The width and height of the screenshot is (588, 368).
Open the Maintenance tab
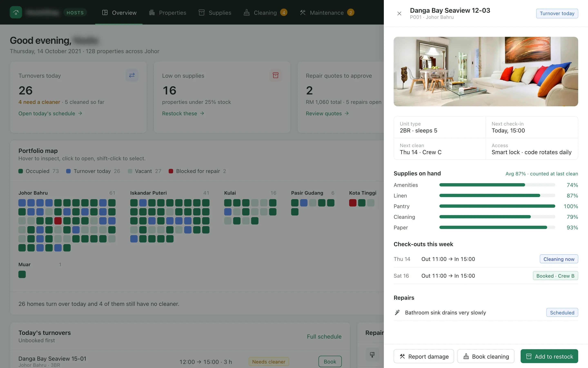[x=327, y=13]
